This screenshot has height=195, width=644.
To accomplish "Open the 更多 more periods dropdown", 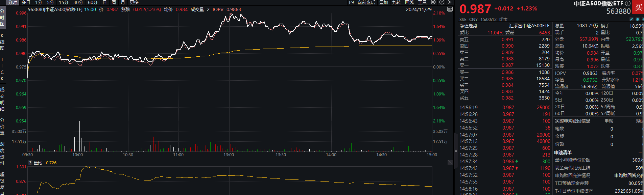I will point(134,2).
